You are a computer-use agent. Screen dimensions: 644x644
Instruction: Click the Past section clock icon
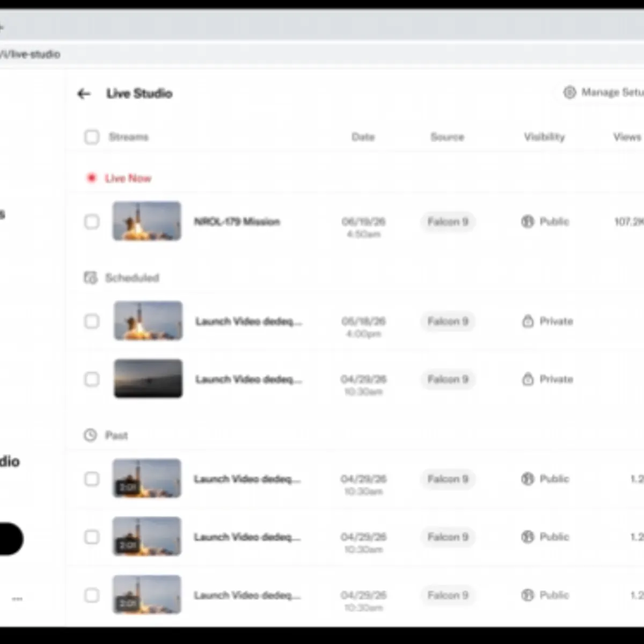click(x=91, y=435)
